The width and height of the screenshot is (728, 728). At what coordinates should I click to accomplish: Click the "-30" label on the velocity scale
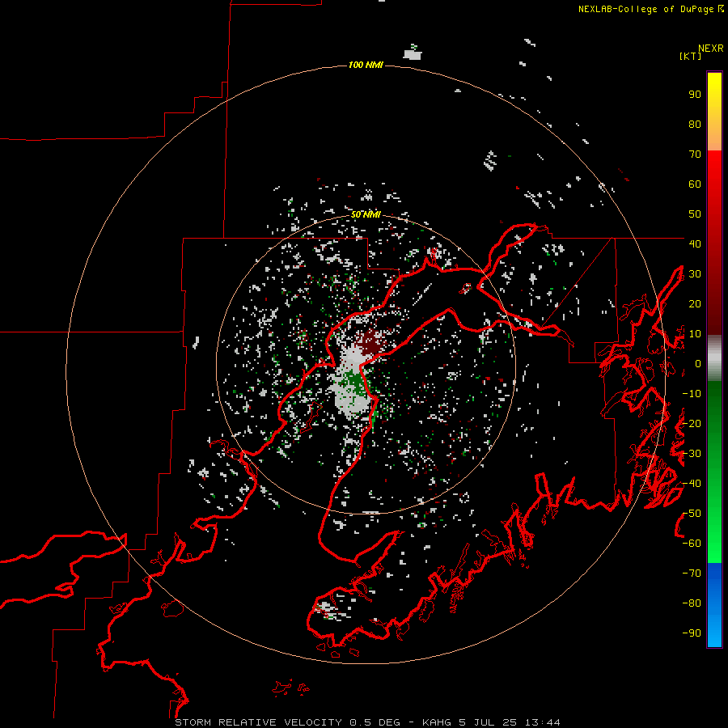692,454
